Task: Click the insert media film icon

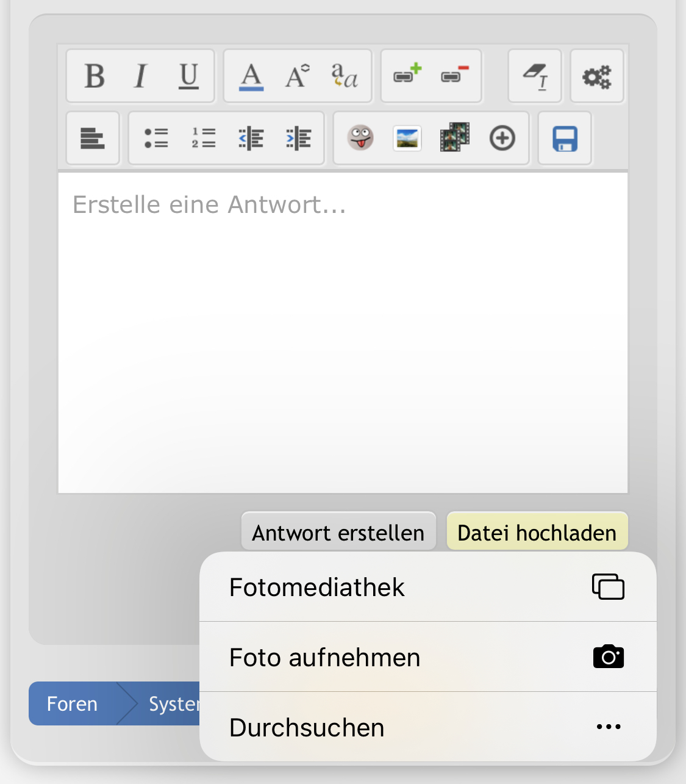Action: coord(455,137)
